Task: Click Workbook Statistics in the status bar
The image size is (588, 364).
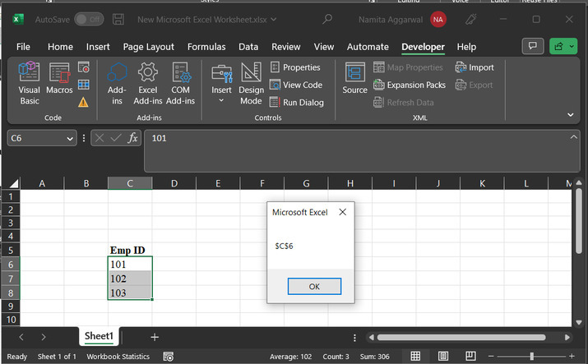Action: click(x=118, y=357)
